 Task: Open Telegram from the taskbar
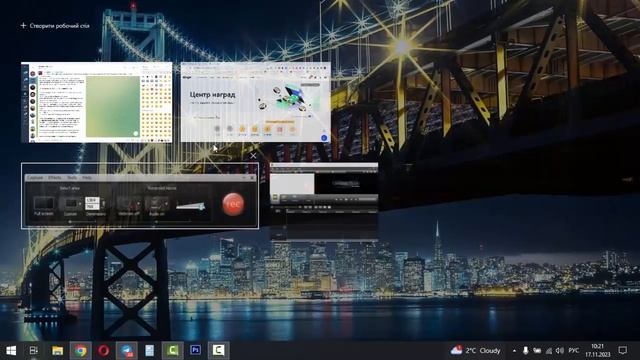pos(127,350)
